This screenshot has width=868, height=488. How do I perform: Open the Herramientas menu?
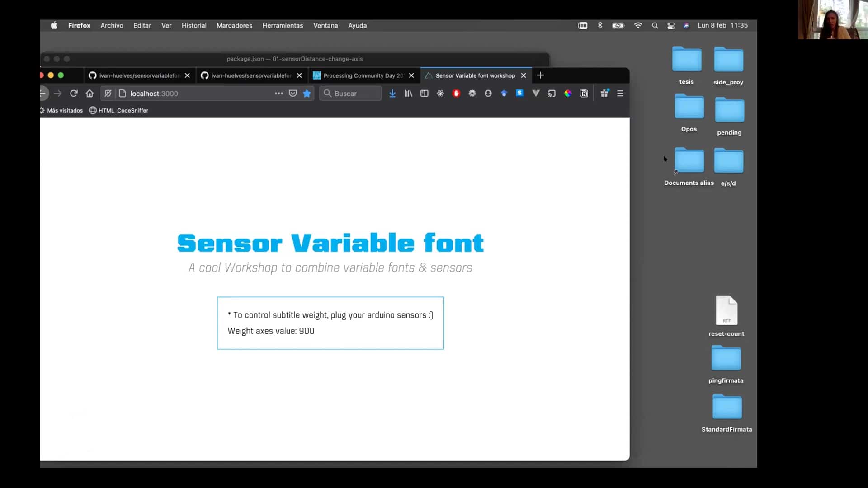(283, 26)
